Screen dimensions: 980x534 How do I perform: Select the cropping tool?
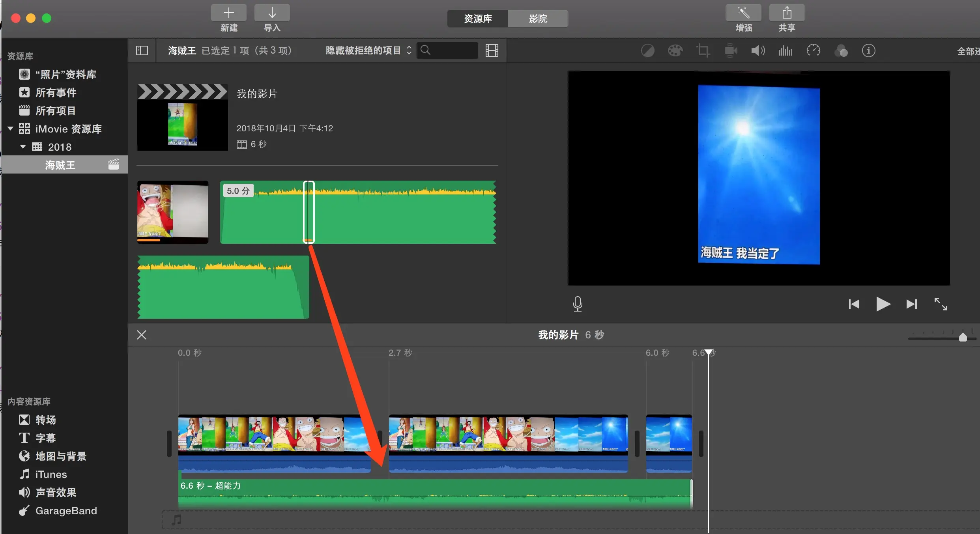(x=703, y=50)
